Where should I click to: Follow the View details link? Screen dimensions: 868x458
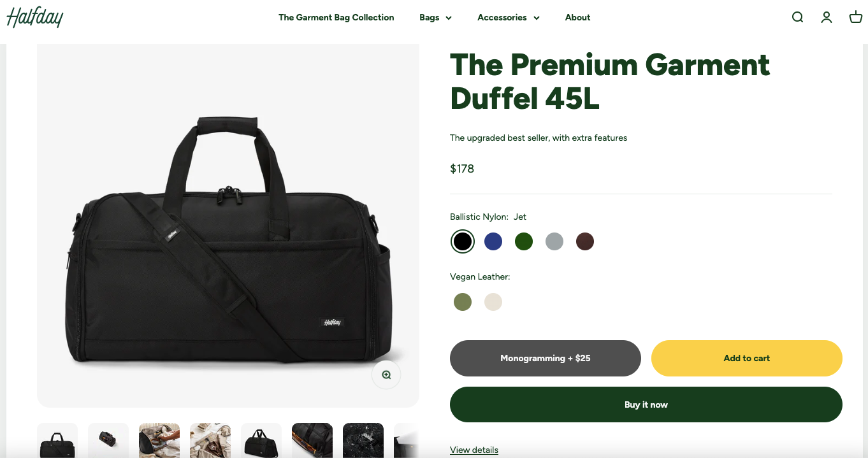474,450
